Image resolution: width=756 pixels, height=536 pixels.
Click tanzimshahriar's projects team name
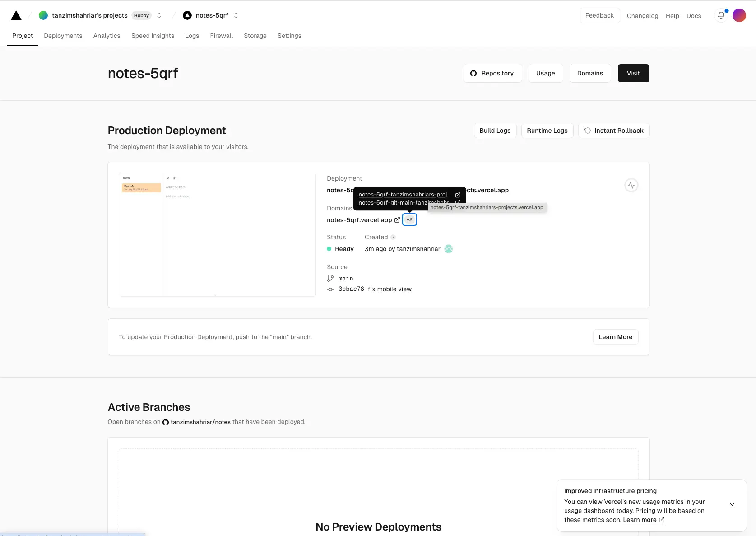pyautogui.click(x=90, y=15)
